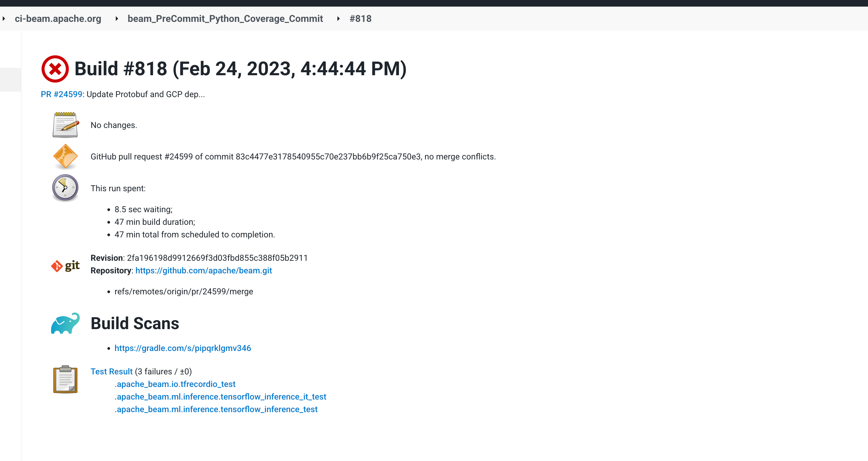Go to ci-beam.apache.org breadcrumb
This screenshot has width=868, height=461.
coord(58,19)
